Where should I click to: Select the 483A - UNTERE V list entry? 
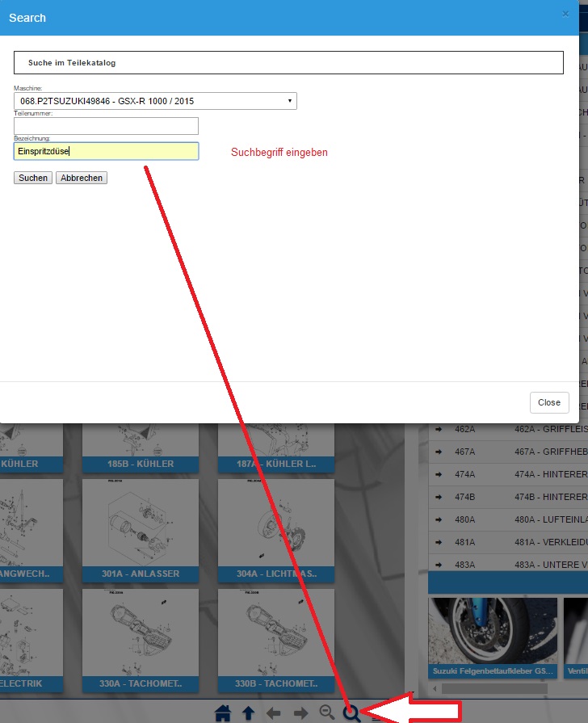[551, 565]
